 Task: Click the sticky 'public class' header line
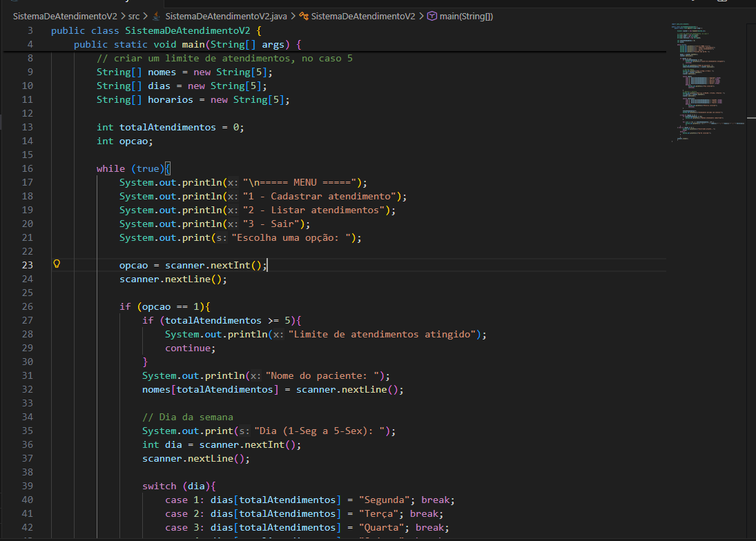point(156,30)
